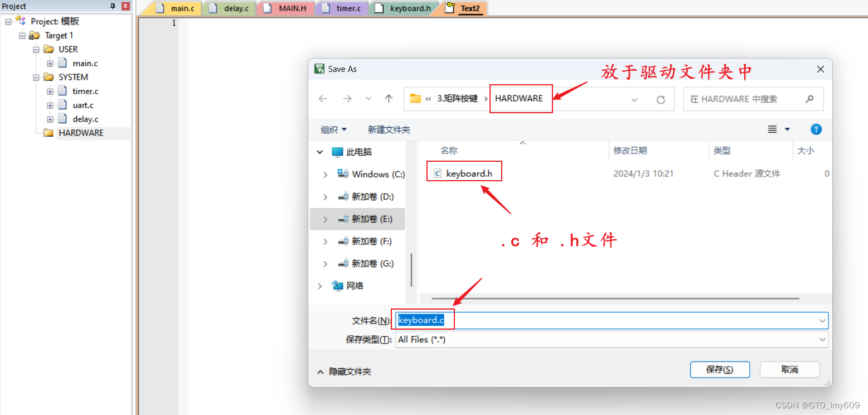868x415 pixels.
Task: Open the 组织 menu
Action: point(333,129)
